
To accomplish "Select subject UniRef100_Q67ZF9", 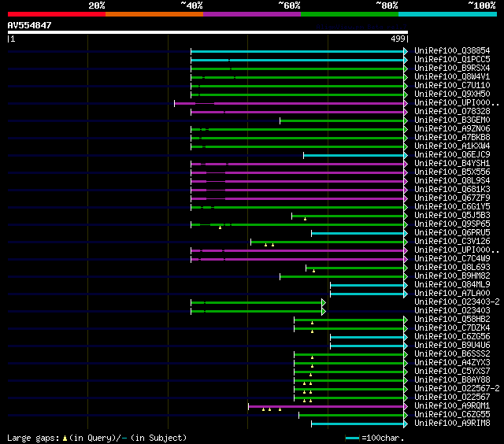I will pos(452,198).
